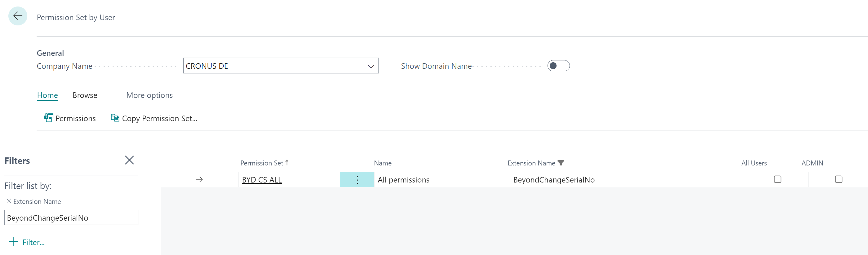Remove the Extension Name filter
868x255 pixels.
pyautogui.click(x=9, y=201)
